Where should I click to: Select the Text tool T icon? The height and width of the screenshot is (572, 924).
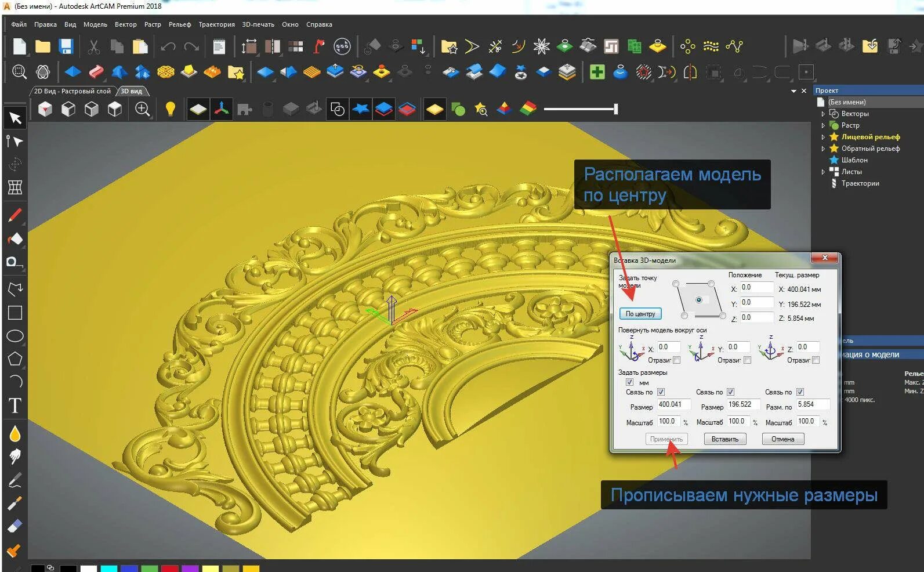coord(15,406)
